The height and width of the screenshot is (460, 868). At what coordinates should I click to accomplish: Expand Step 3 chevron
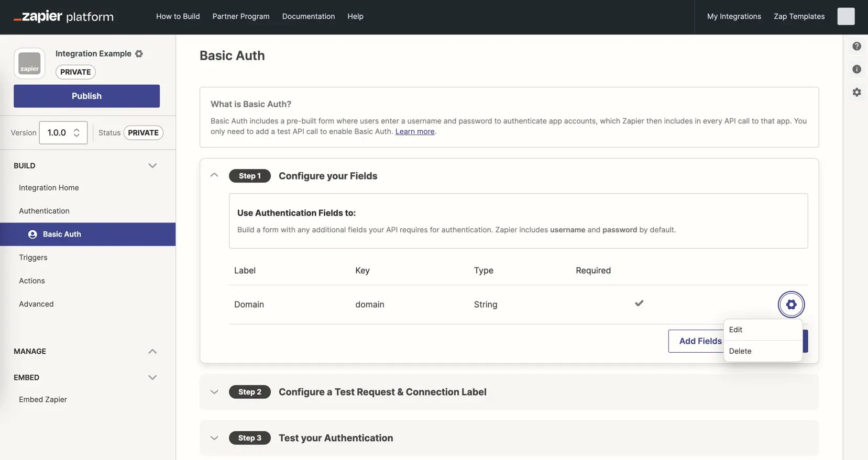pos(214,438)
